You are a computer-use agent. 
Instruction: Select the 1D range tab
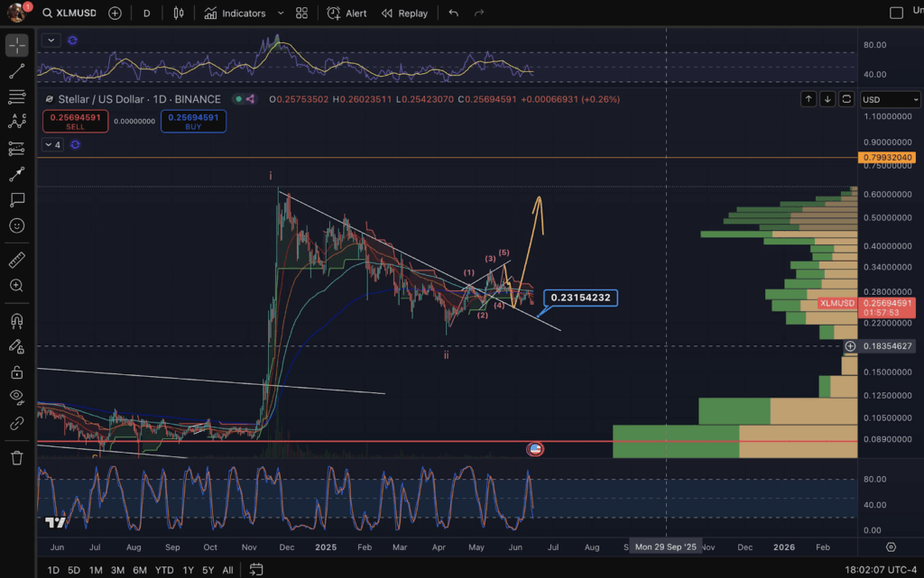pos(53,570)
